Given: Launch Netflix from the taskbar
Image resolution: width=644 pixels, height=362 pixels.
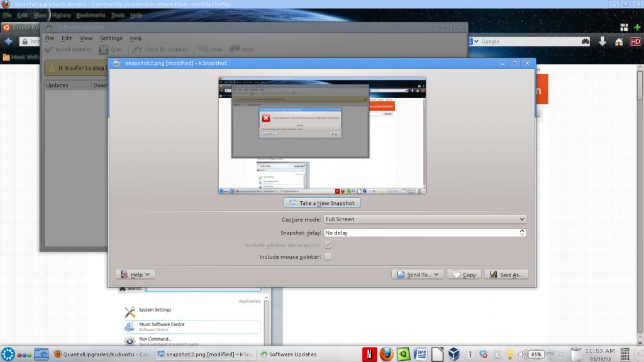Looking at the screenshot, I should 370,354.
